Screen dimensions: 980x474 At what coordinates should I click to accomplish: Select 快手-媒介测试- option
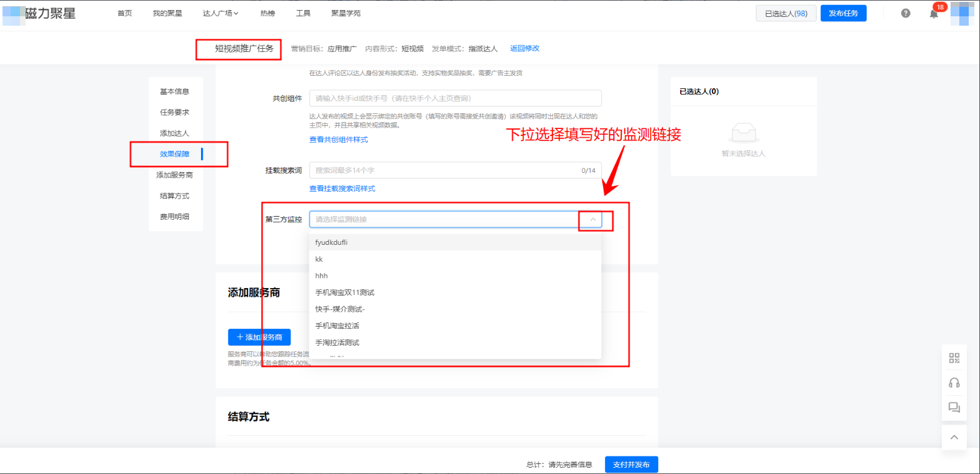coord(455,309)
